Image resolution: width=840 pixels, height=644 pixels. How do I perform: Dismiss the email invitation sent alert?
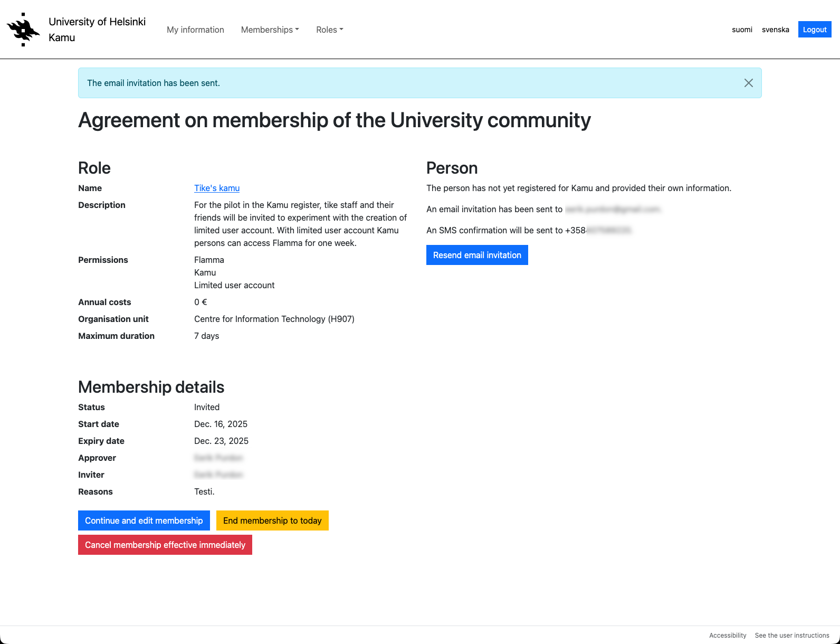[x=748, y=83]
